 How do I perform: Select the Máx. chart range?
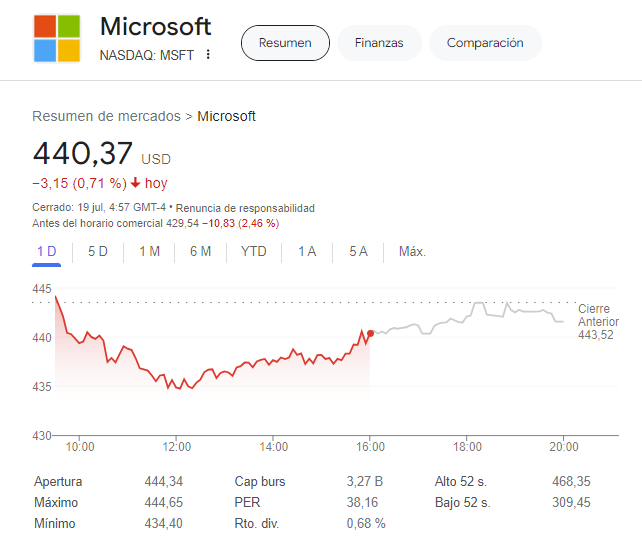(x=412, y=251)
